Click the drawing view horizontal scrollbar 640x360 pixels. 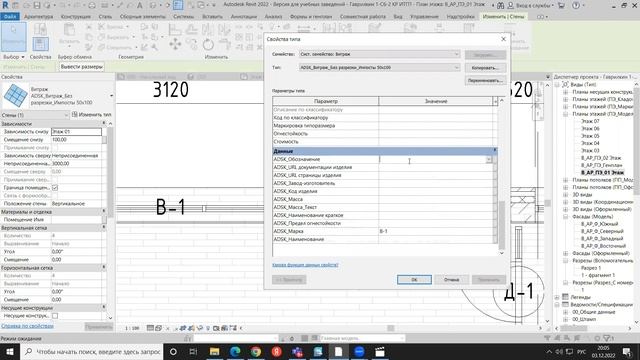(x=391, y=328)
